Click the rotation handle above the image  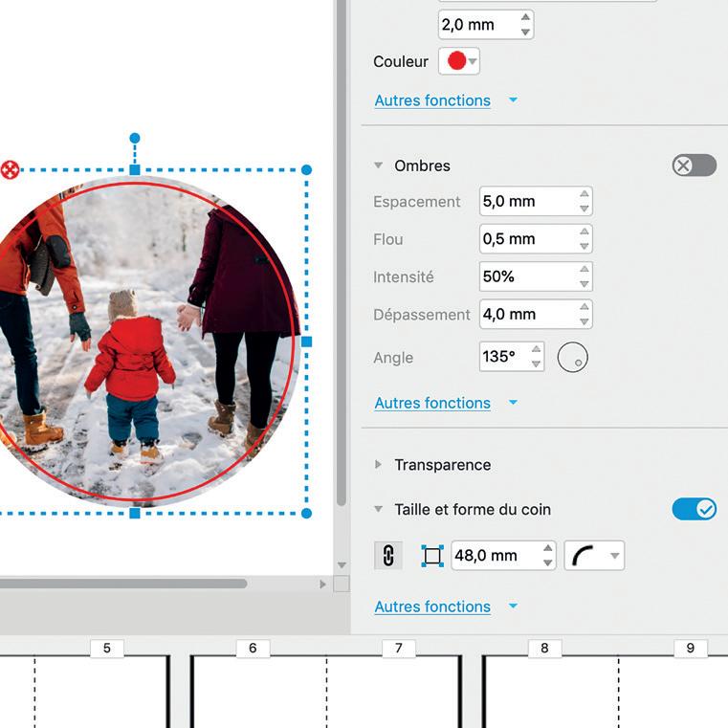[x=135, y=138]
